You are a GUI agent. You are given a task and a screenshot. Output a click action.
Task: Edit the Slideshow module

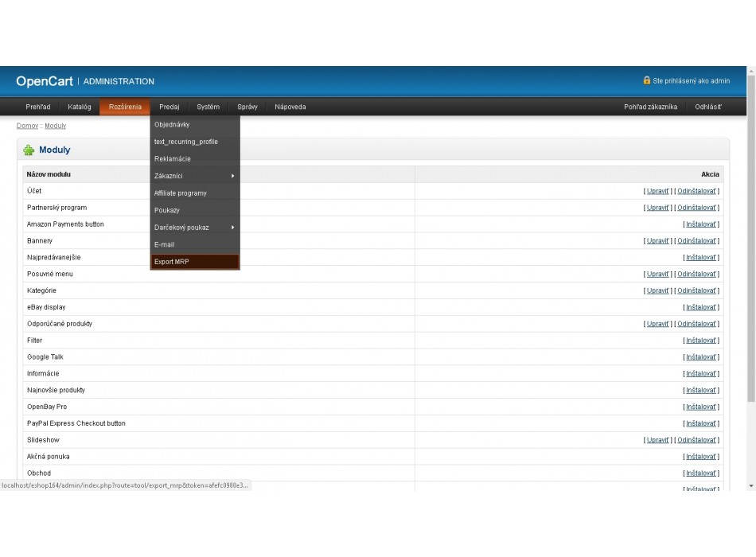click(657, 440)
